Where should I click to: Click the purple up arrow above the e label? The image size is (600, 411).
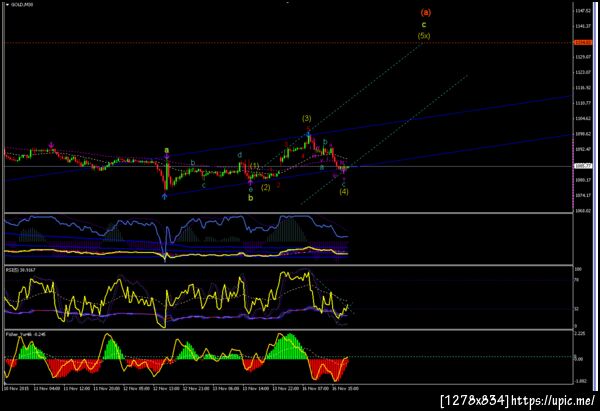tap(250, 183)
